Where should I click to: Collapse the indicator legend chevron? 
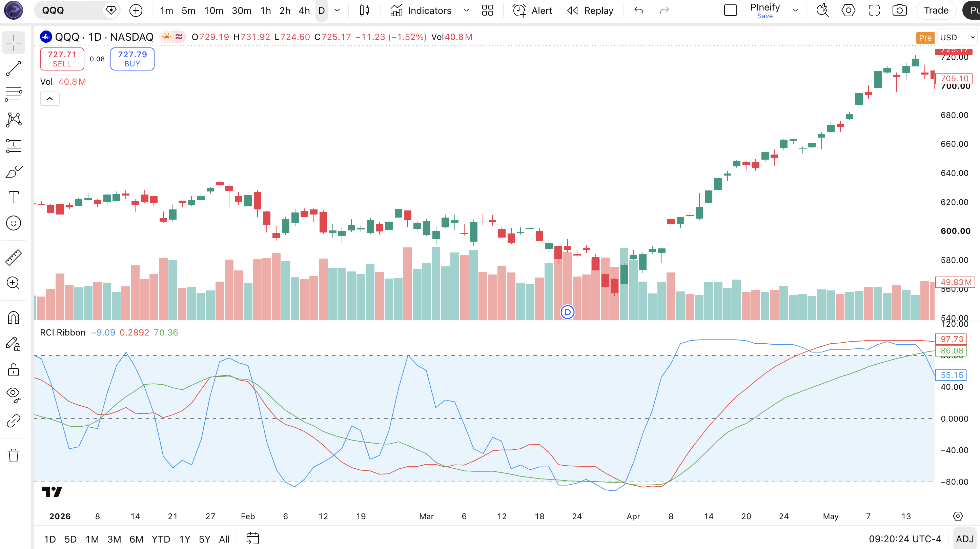coord(50,99)
